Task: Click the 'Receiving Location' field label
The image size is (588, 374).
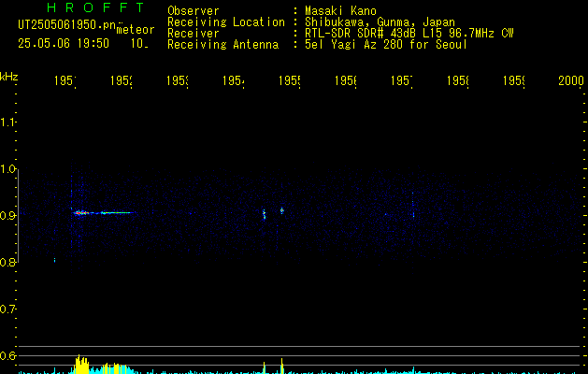Action: 226,22
